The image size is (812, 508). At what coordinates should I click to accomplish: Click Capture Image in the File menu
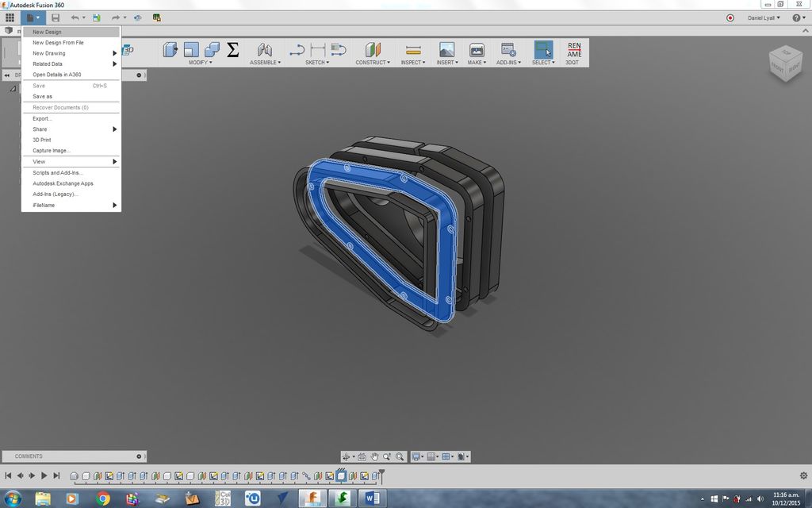click(x=51, y=150)
